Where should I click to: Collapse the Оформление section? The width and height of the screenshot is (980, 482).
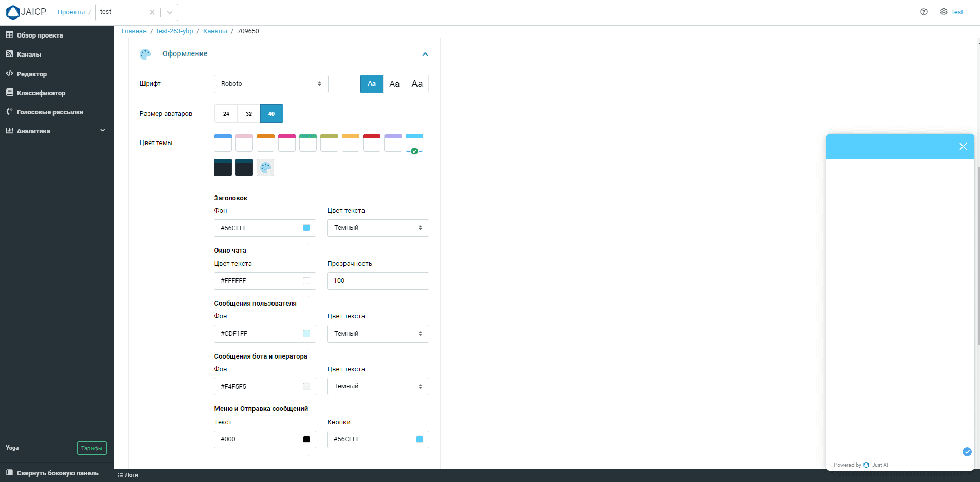click(x=425, y=54)
